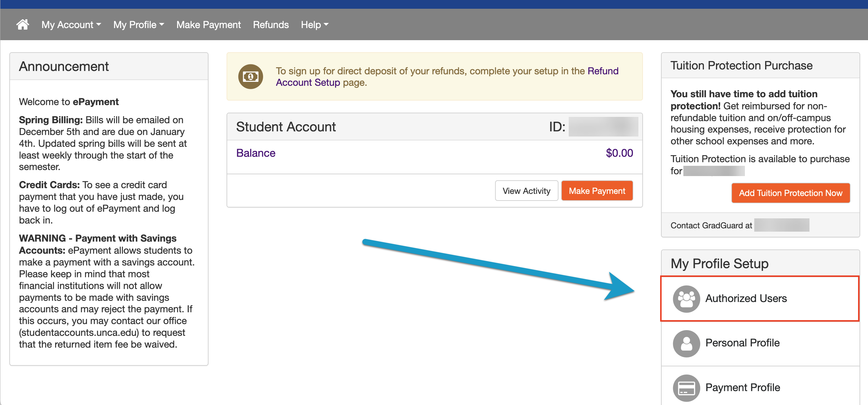The width and height of the screenshot is (868, 405).
Task: Open the My Profile dropdown menu
Action: [x=138, y=25]
